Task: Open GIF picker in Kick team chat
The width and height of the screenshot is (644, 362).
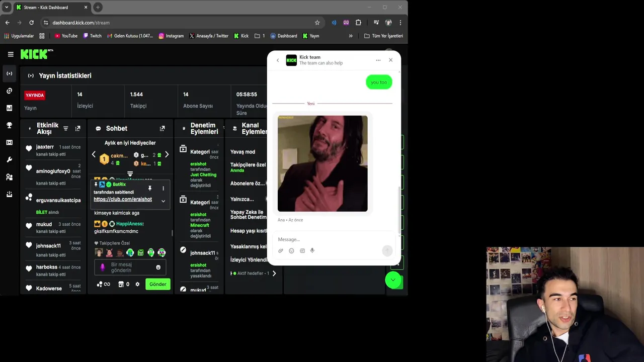Action: (302, 251)
